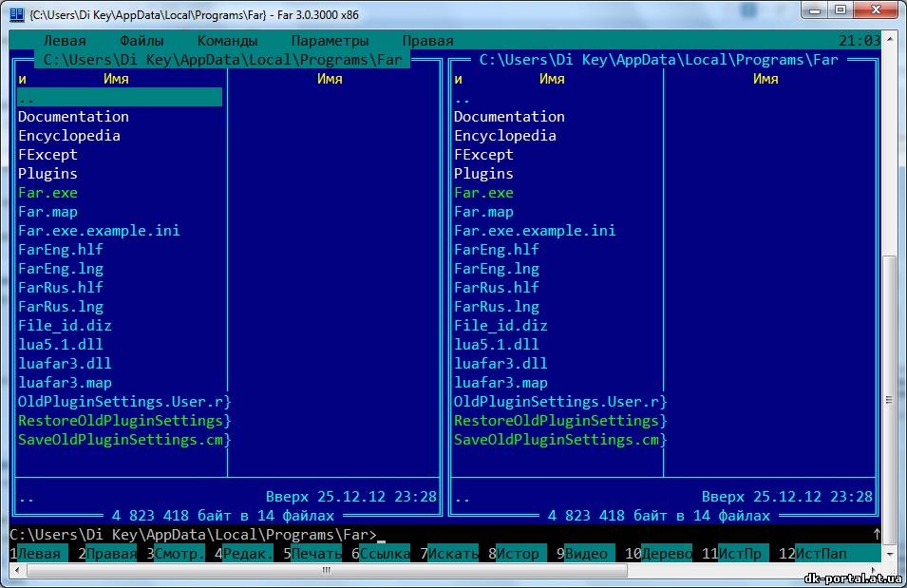Select FarRus.lng in the left panel

coord(61,307)
